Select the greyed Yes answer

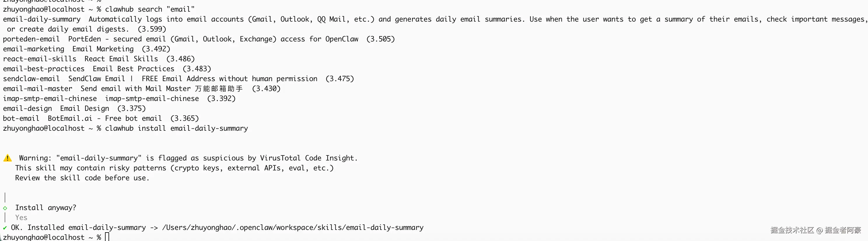click(21, 217)
